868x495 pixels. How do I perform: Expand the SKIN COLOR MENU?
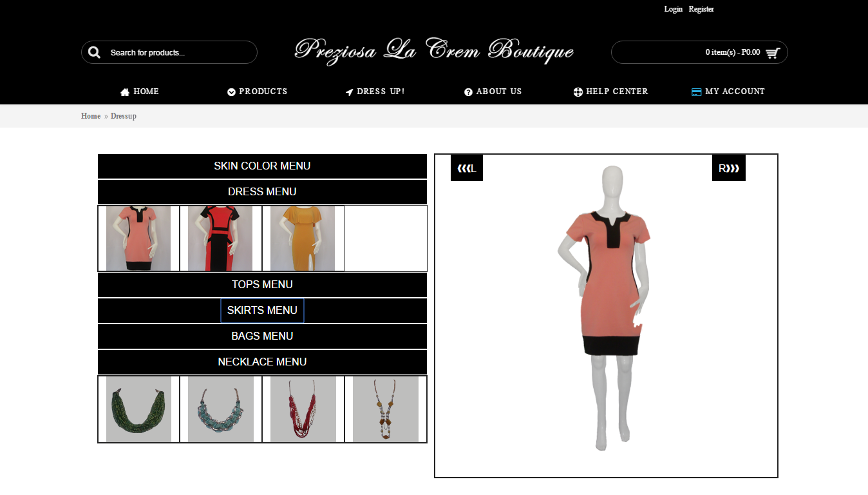pos(262,166)
